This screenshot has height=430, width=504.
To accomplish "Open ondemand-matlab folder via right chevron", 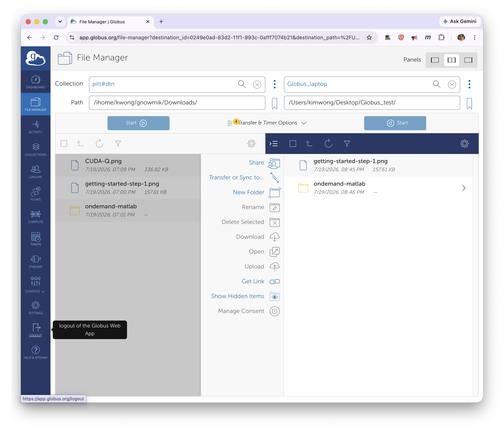I will [464, 188].
